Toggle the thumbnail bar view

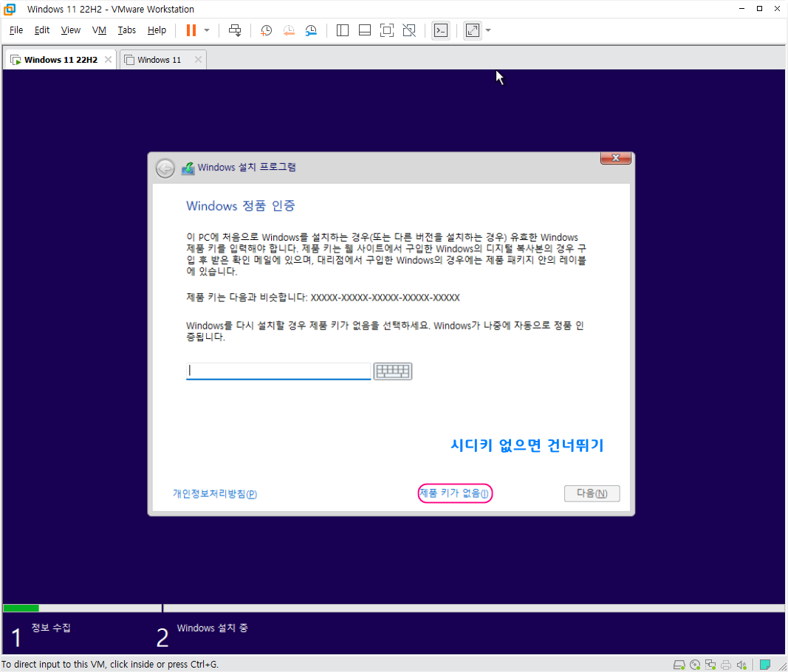[365, 31]
